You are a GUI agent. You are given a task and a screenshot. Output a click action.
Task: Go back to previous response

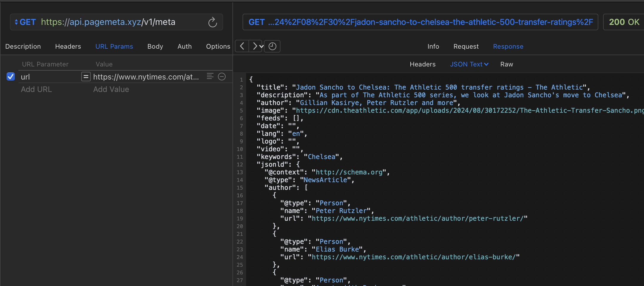[x=242, y=46]
